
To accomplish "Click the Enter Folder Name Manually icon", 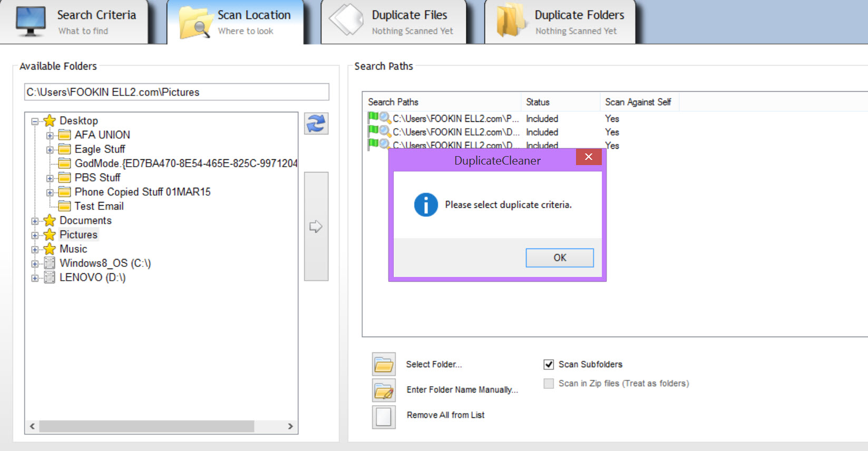I will tap(384, 390).
